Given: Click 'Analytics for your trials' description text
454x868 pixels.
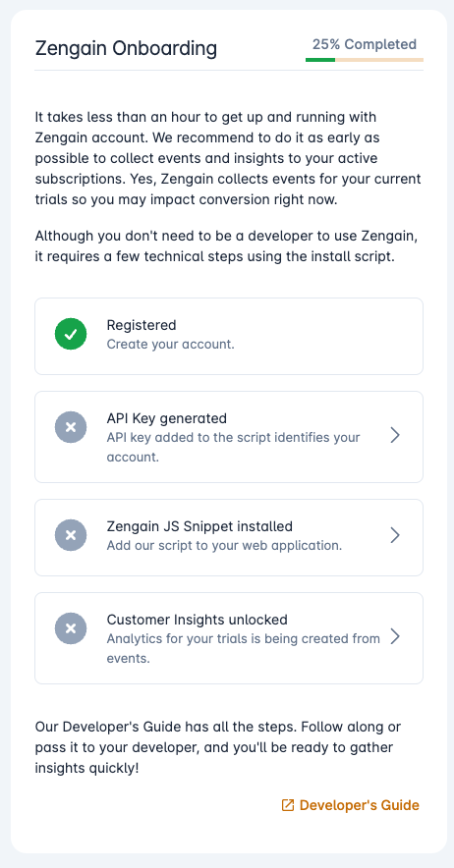Looking at the screenshot, I should click(243, 649).
